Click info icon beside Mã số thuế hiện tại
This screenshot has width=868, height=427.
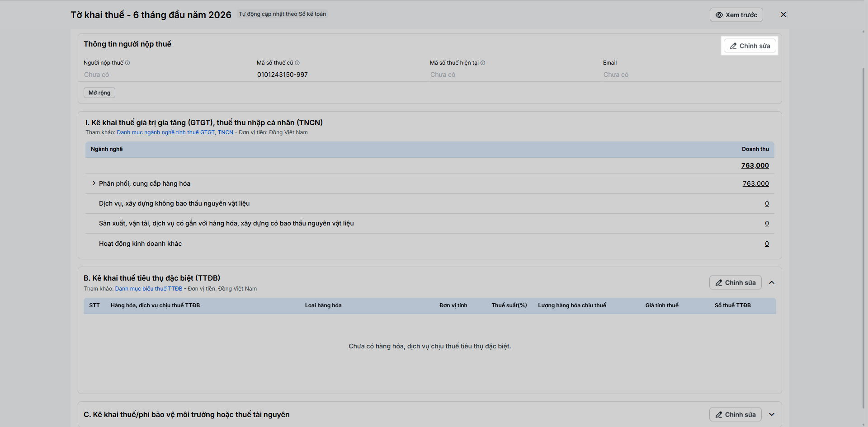click(483, 63)
